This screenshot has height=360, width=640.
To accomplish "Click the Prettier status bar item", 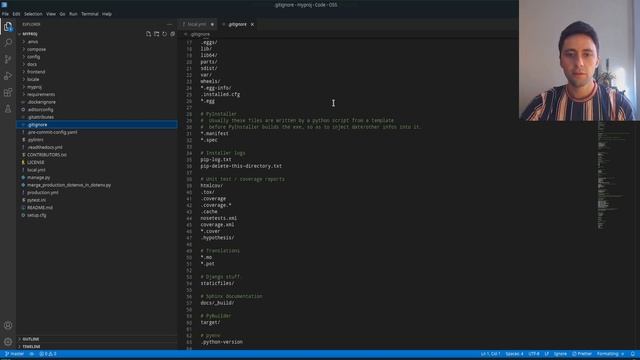I will 582,354.
